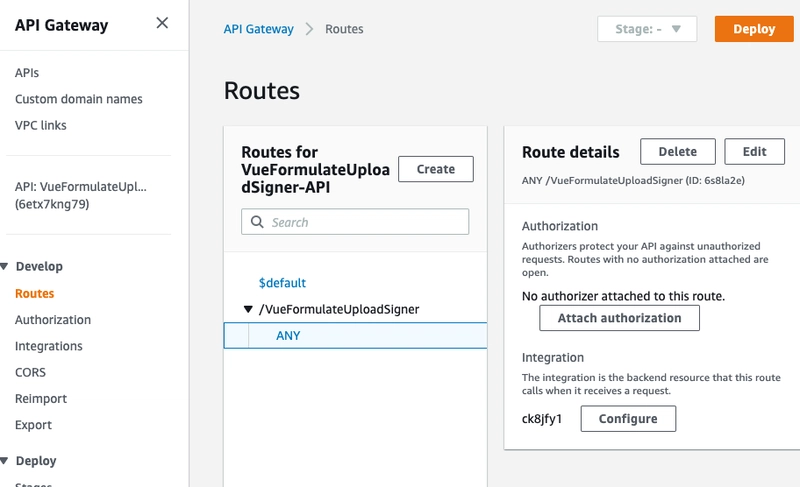Collapse the Deploy section in sidebar

4,460
